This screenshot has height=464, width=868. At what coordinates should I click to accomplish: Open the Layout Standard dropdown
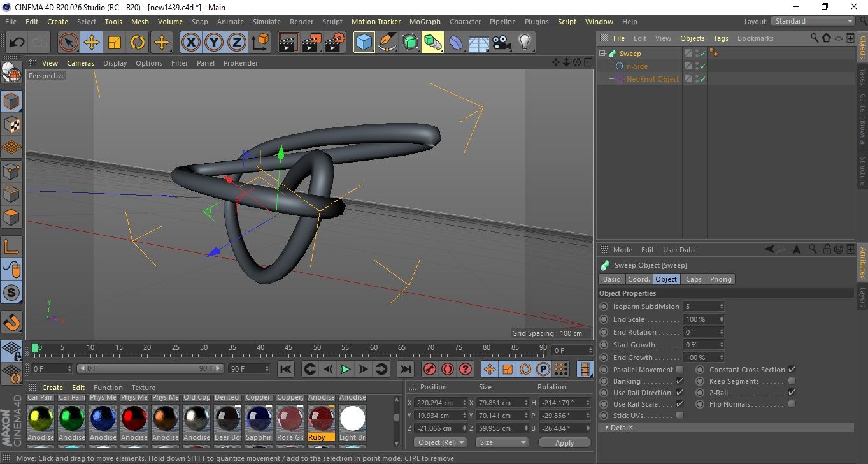coord(813,21)
